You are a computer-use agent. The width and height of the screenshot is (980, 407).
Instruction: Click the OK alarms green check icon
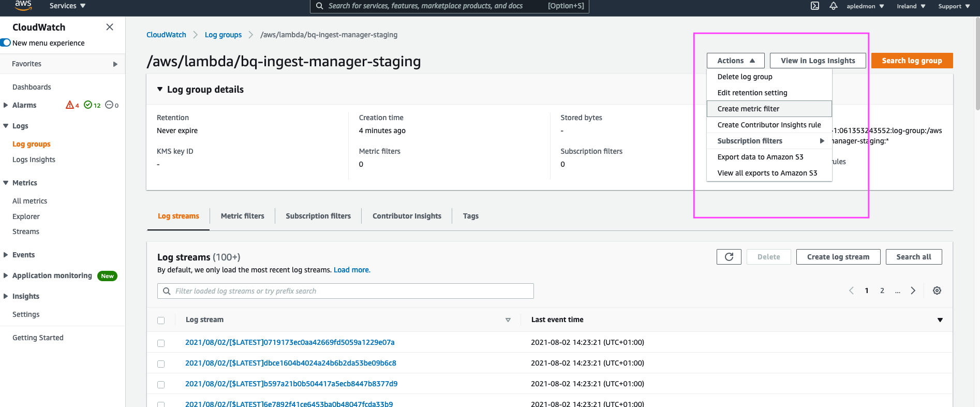88,105
